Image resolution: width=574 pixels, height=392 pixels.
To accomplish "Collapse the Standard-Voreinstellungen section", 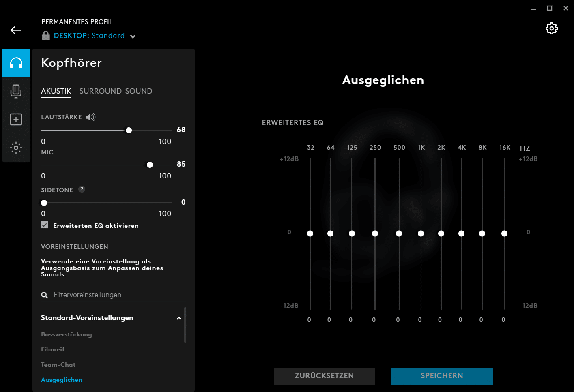I will coord(179,318).
